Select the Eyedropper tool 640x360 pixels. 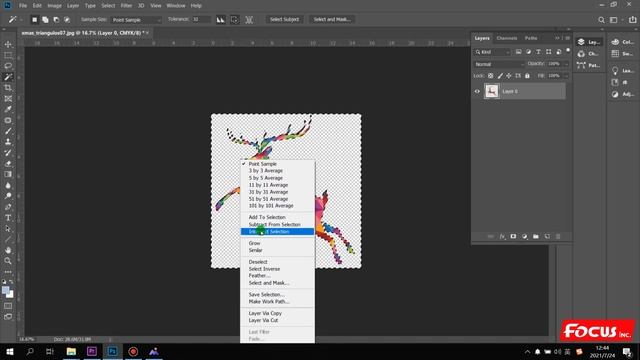(x=8, y=109)
